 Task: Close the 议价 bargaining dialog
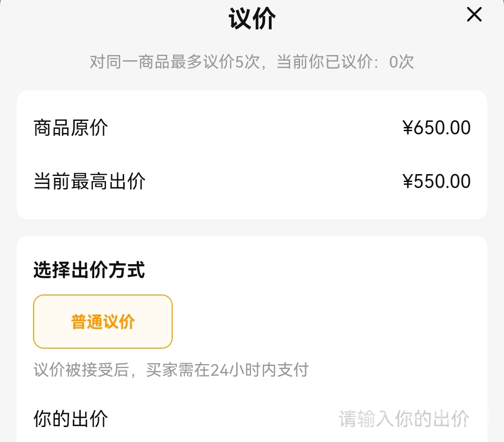(474, 15)
